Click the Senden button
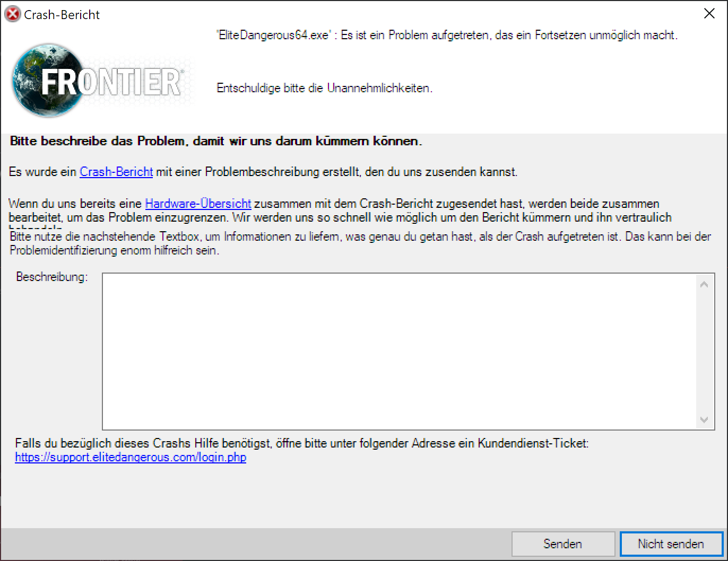 563,544
